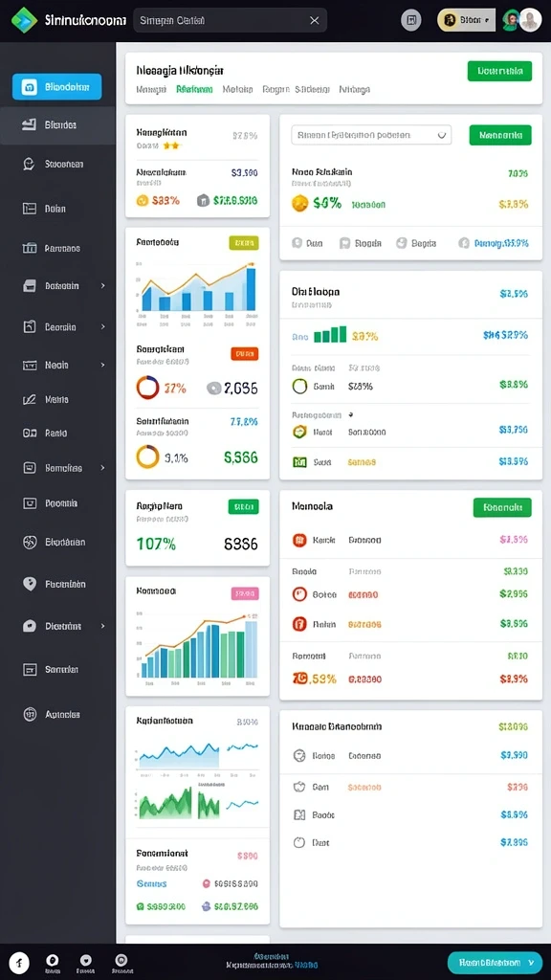Open the filter dropdown with chevron
The image size is (551, 980).
tap(371, 134)
